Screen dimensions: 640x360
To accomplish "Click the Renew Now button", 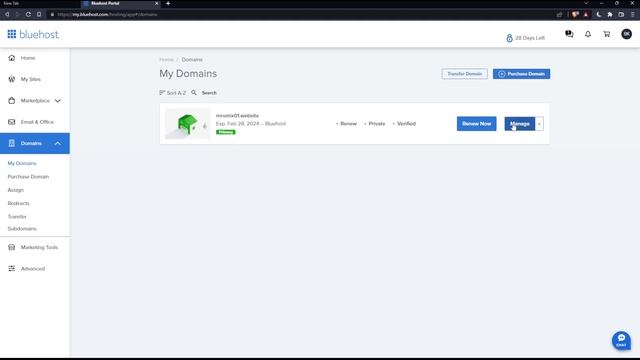I will pyautogui.click(x=476, y=124).
